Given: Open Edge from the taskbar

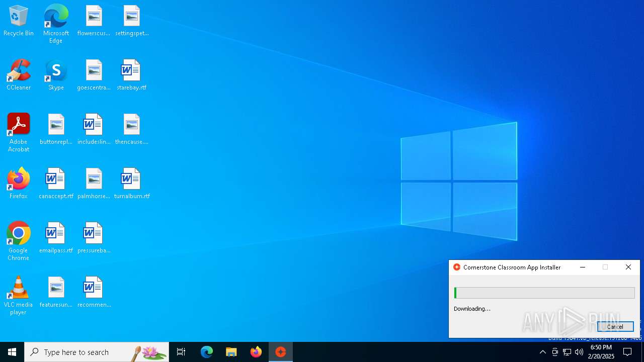Looking at the screenshot, I should [207, 352].
